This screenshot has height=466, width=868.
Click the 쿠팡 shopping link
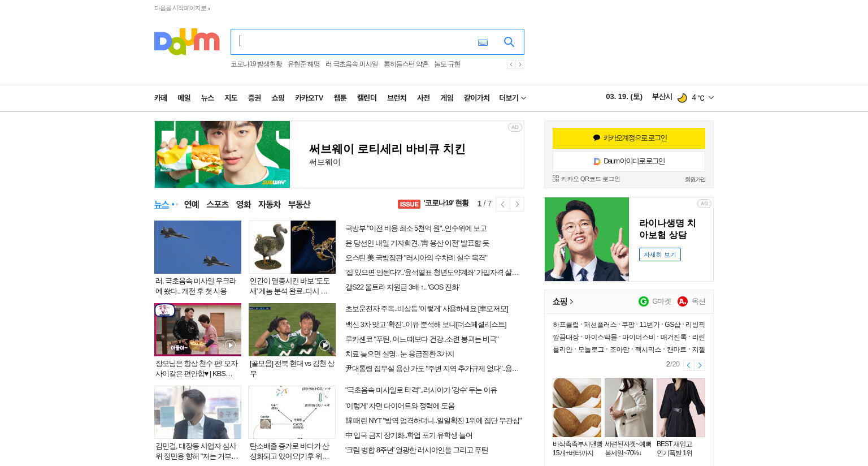tap(628, 325)
